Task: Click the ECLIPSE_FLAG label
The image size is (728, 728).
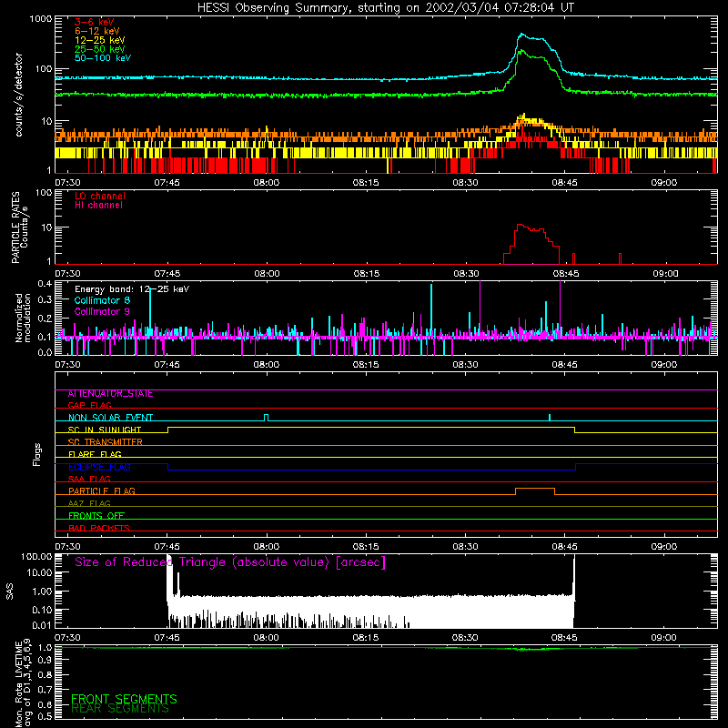Action: (99, 467)
